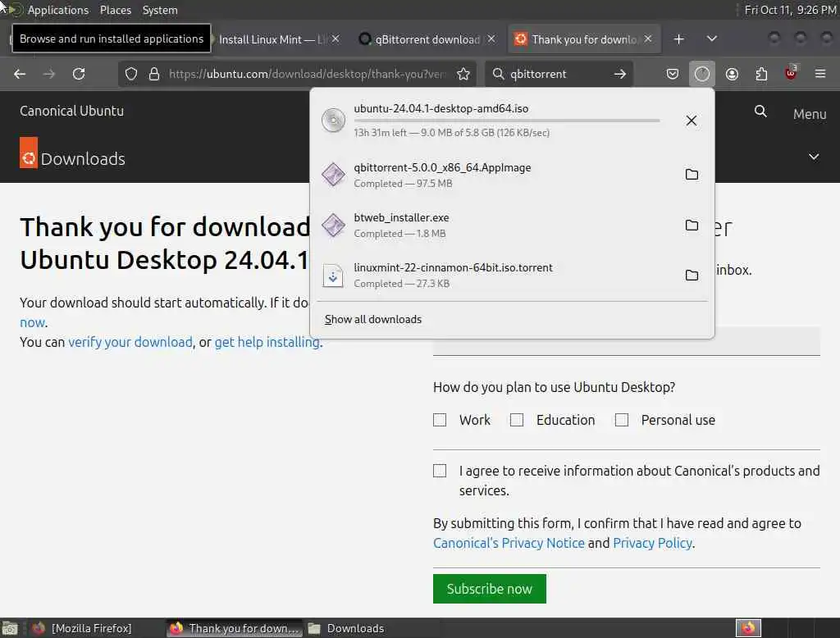Click the show desktop panel icon
The image size is (840, 638).
pyautogui.click(x=10, y=628)
